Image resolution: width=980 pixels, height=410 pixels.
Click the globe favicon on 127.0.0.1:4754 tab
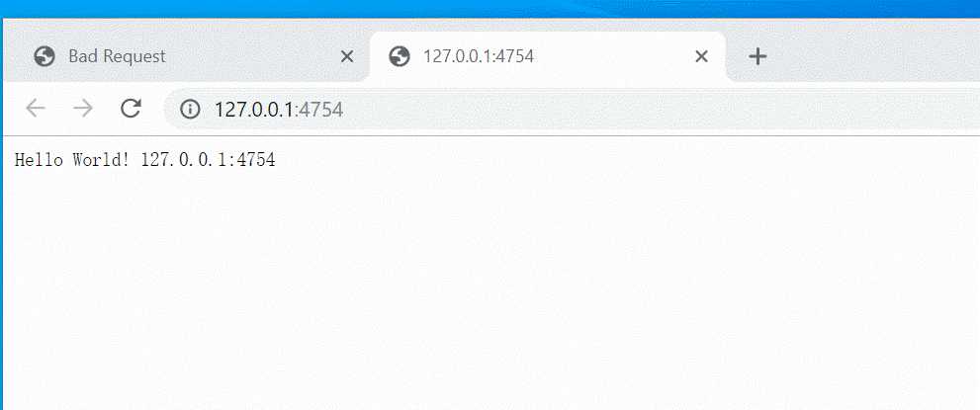[399, 56]
